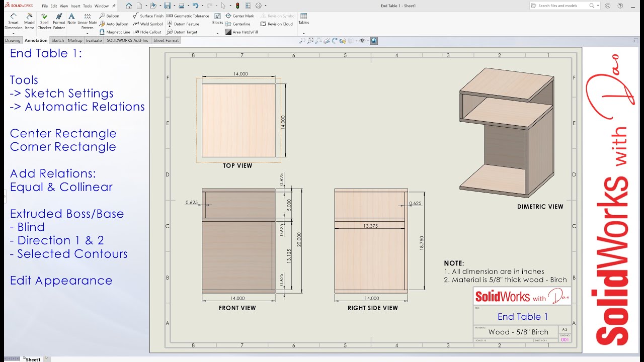The width and height of the screenshot is (644, 362).
Task: Save the drawing with the Save icon
Action: (x=167, y=6)
